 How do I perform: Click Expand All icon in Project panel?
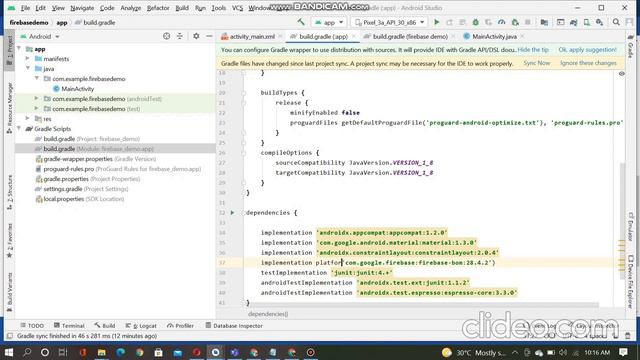click(x=180, y=36)
